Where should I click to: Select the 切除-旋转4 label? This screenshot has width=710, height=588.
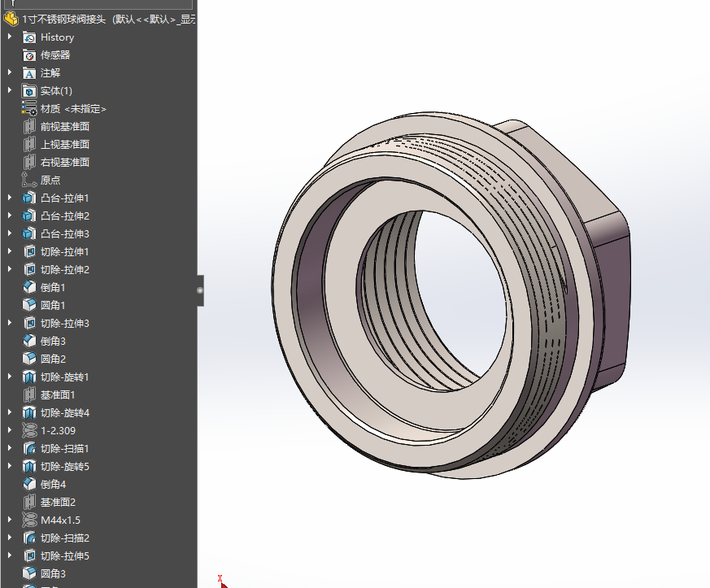(65, 413)
